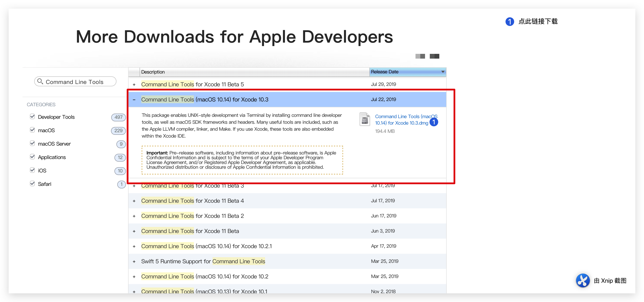644x302 pixels.
Task: Collapse the Xcode 10.3 Command Line Tools row
Action: pos(134,100)
